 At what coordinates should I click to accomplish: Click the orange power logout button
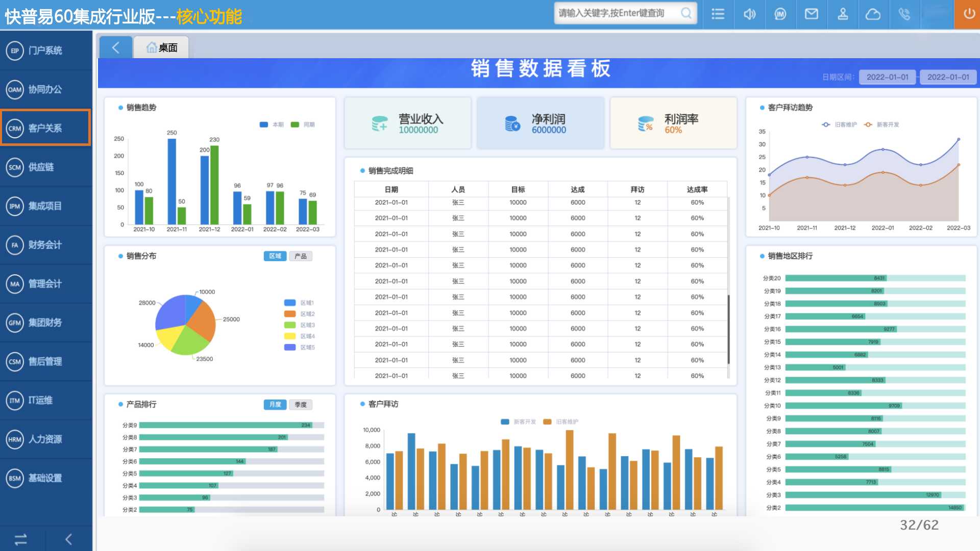click(x=968, y=14)
